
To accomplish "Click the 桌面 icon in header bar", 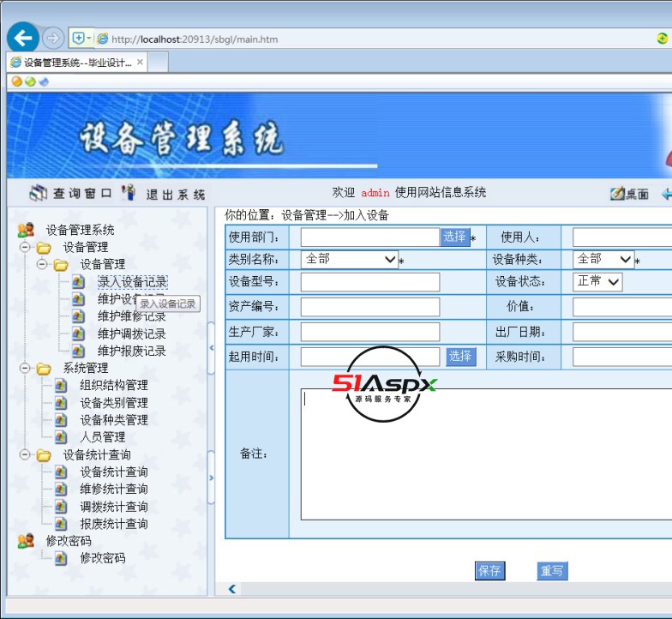I will click(617, 195).
